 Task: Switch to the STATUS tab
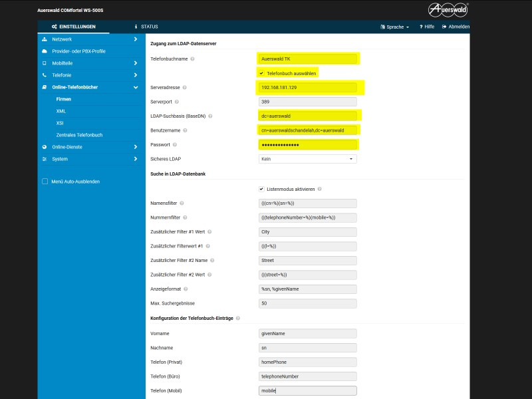tap(146, 27)
